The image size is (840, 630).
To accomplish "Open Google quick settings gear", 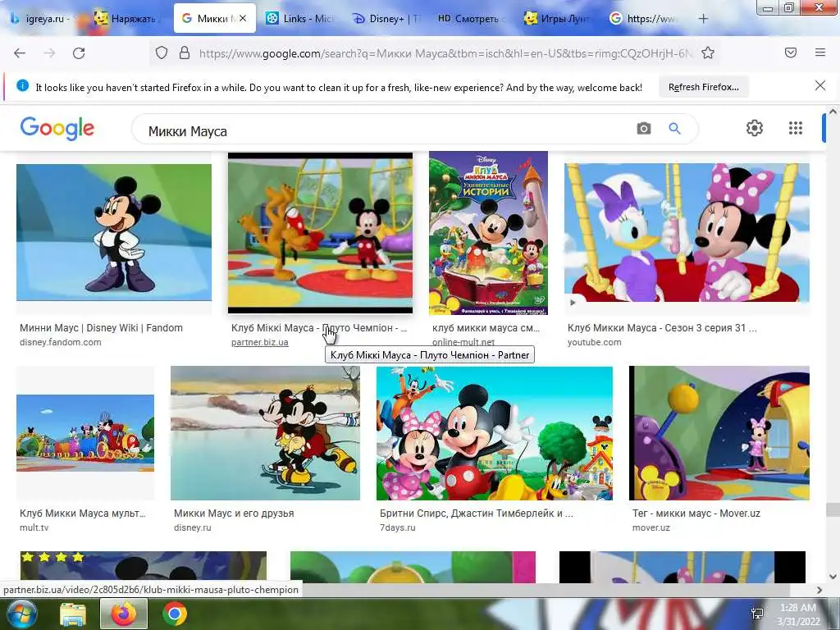I will [755, 128].
